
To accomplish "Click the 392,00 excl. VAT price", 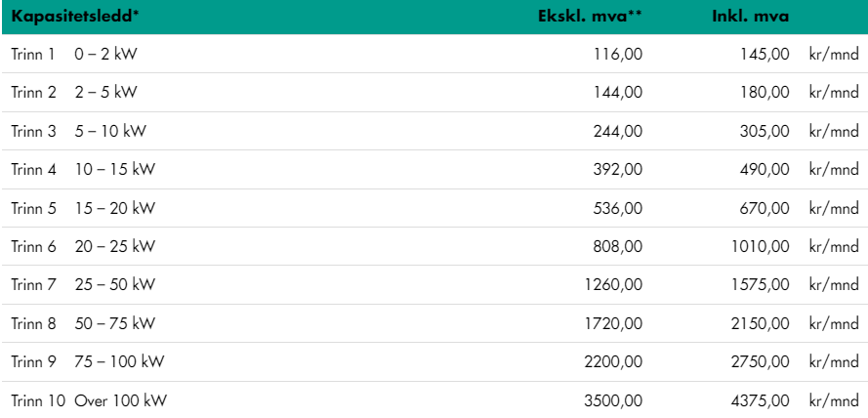I will [x=620, y=169].
